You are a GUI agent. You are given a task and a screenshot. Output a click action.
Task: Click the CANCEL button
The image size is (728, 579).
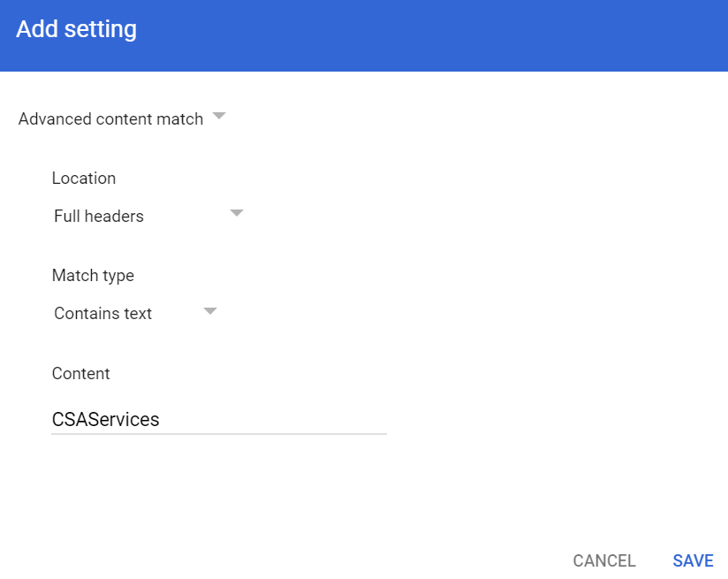(604, 560)
